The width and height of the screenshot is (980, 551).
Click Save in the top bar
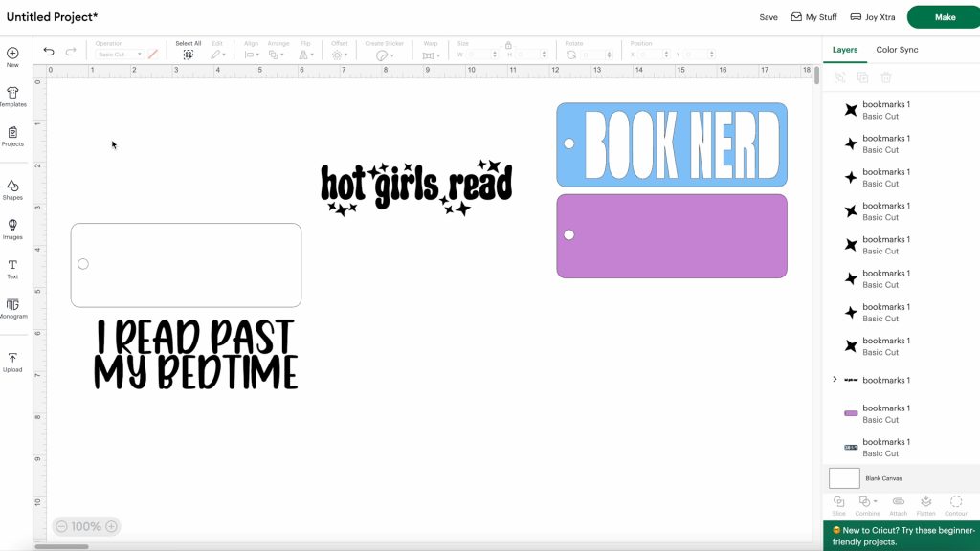pyautogui.click(x=768, y=16)
